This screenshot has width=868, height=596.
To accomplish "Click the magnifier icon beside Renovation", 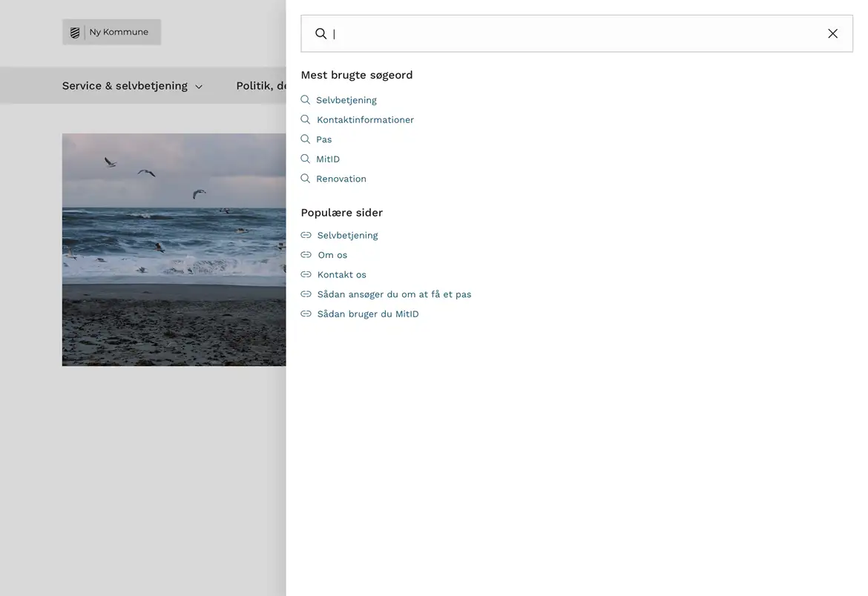I will pos(306,179).
